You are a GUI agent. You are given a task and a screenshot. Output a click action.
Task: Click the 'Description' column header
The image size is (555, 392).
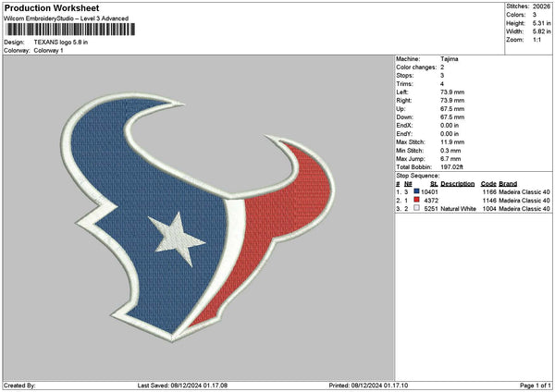pyautogui.click(x=457, y=184)
